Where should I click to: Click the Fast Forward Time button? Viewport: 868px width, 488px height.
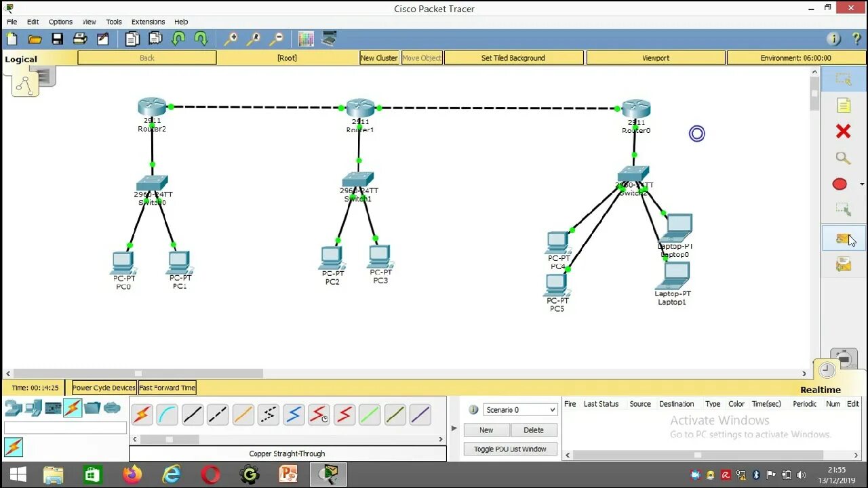coord(167,388)
